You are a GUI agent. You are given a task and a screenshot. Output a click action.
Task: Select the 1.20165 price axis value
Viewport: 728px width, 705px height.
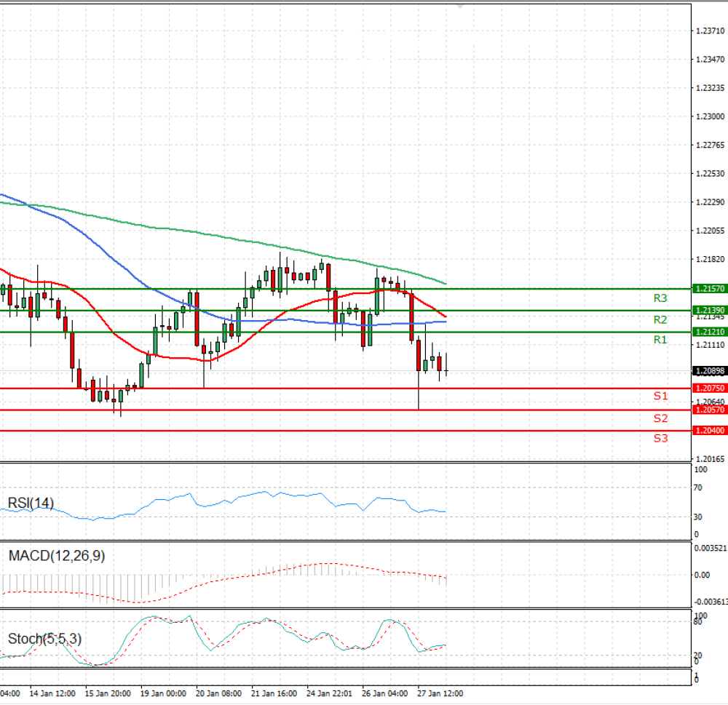click(x=711, y=459)
